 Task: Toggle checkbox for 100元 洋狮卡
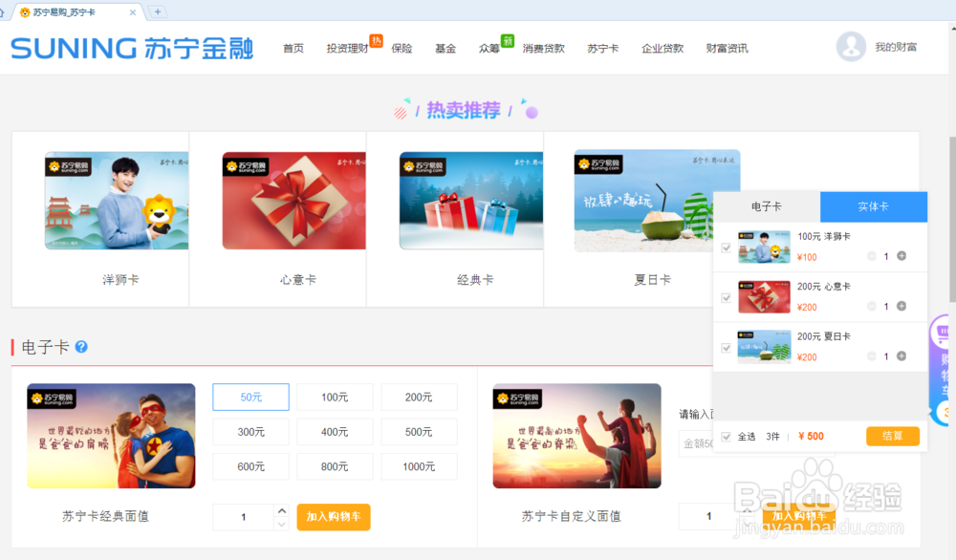coord(726,248)
